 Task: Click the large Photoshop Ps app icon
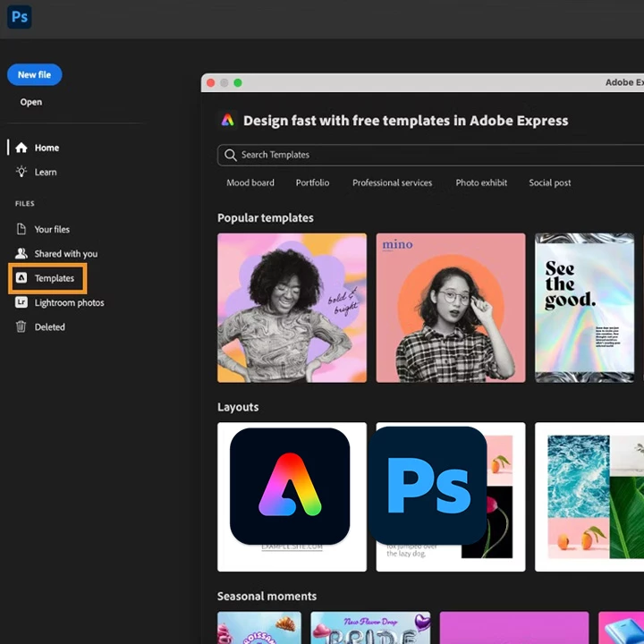[x=428, y=486]
